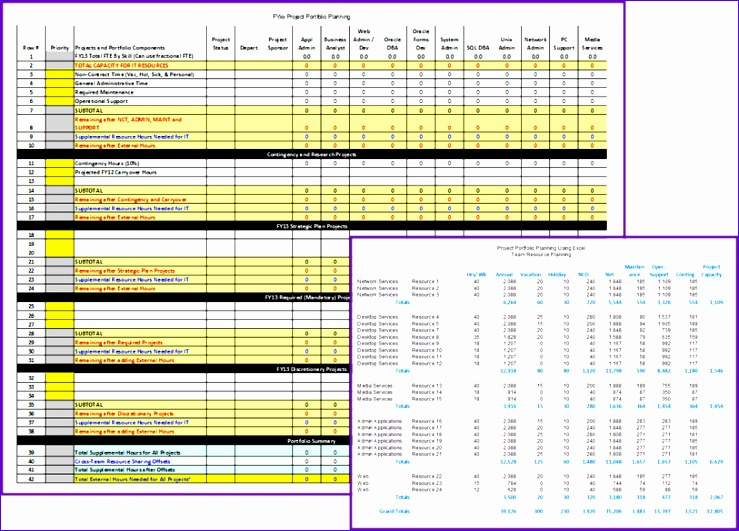Select the "Unix Admin" column header

[507, 43]
